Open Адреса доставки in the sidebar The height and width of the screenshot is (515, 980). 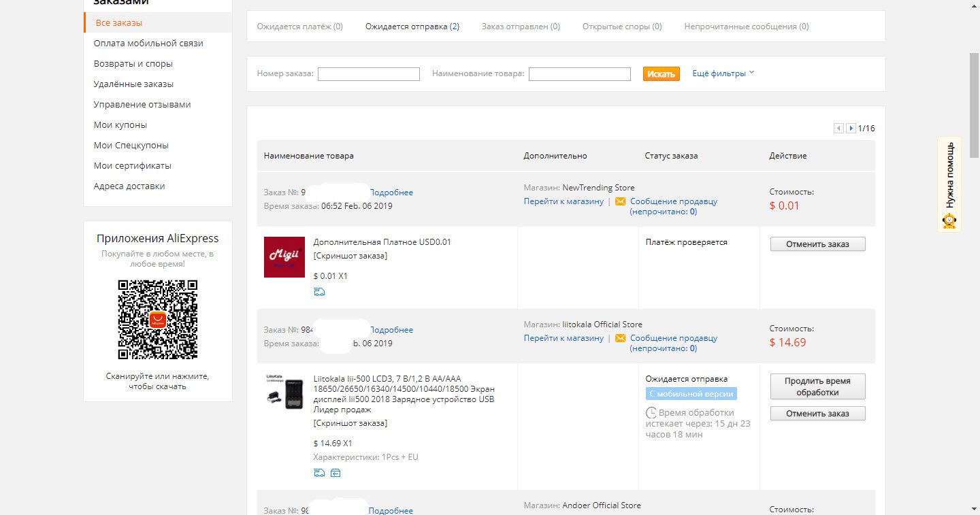coord(129,186)
